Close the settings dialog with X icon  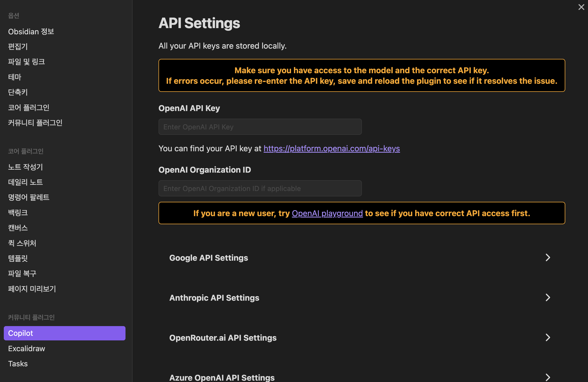click(x=581, y=7)
